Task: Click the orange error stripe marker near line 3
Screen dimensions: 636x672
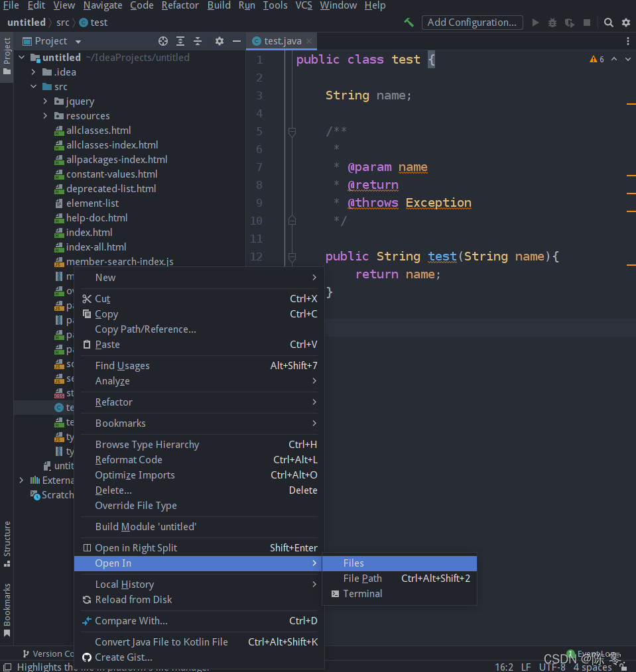Action: pos(631,104)
